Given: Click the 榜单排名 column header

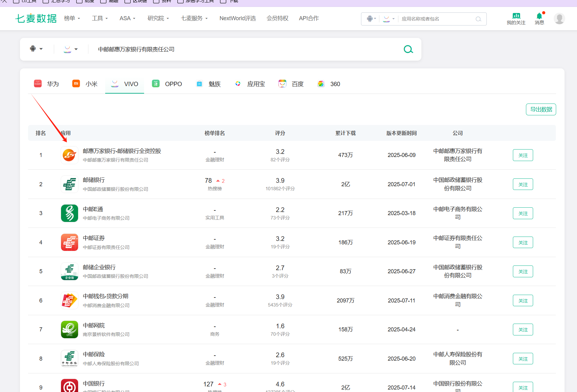Looking at the screenshot, I should click(214, 133).
